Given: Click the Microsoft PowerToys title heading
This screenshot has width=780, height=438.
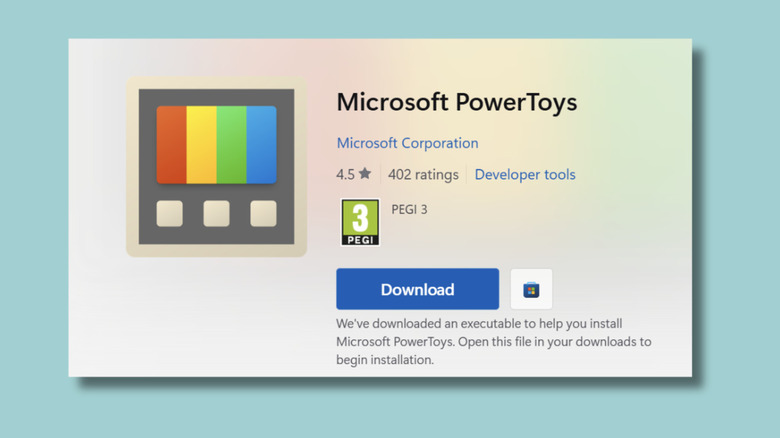Looking at the screenshot, I should pyautogui.click(x=456, y=102).
